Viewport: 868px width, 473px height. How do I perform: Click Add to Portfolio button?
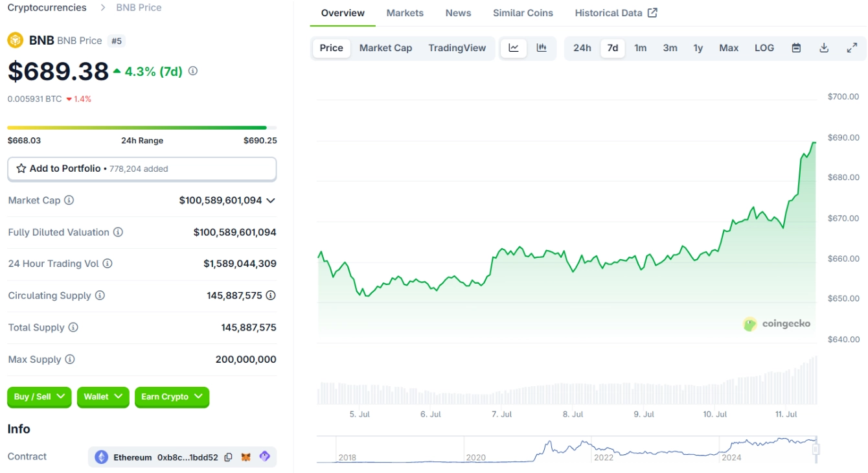(142, 168)
